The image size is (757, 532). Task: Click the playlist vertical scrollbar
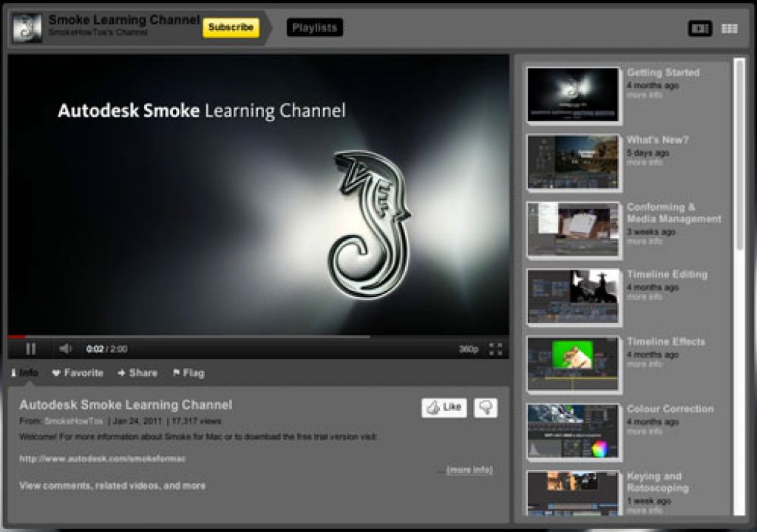(x=739, y=154)
